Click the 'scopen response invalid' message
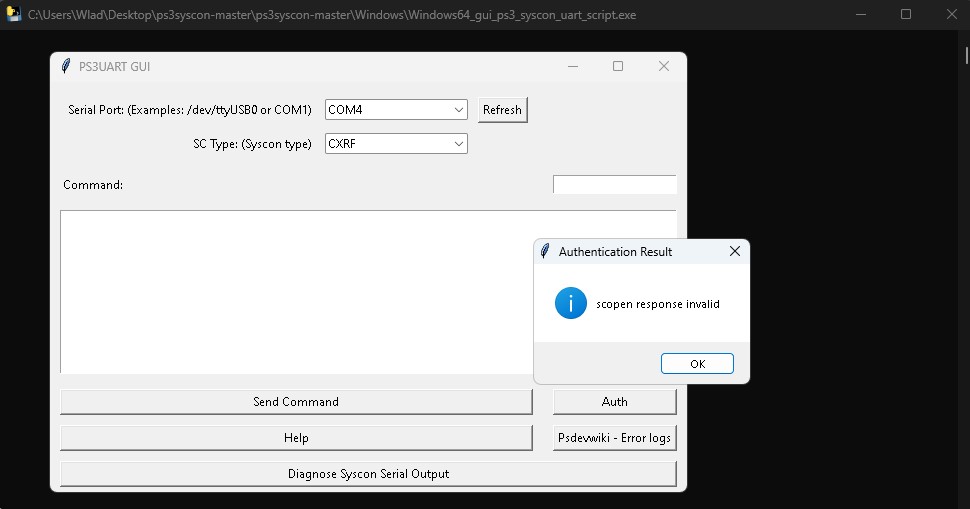Viewport: 970px width, 509px height. (x=658, y=304)
